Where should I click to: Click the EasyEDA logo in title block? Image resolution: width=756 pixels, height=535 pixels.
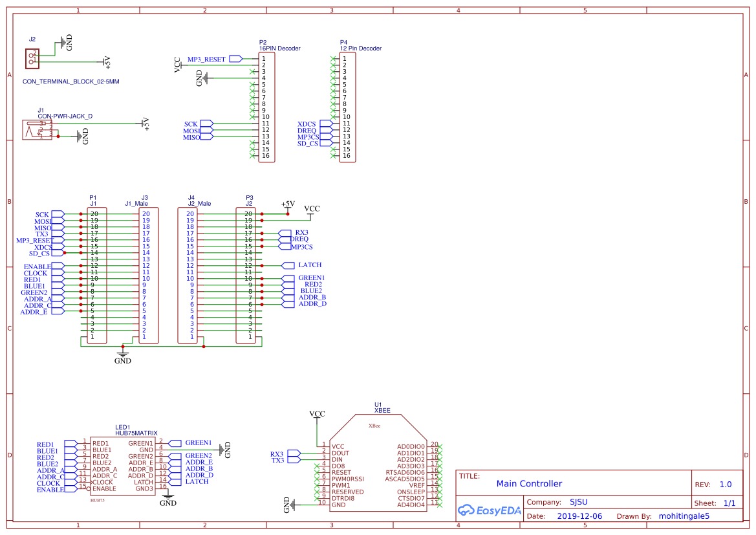489,510
